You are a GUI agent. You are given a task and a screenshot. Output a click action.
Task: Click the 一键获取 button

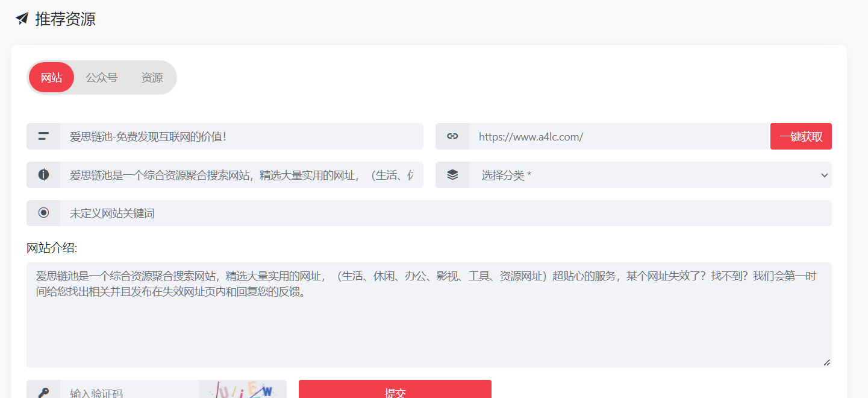801,136
